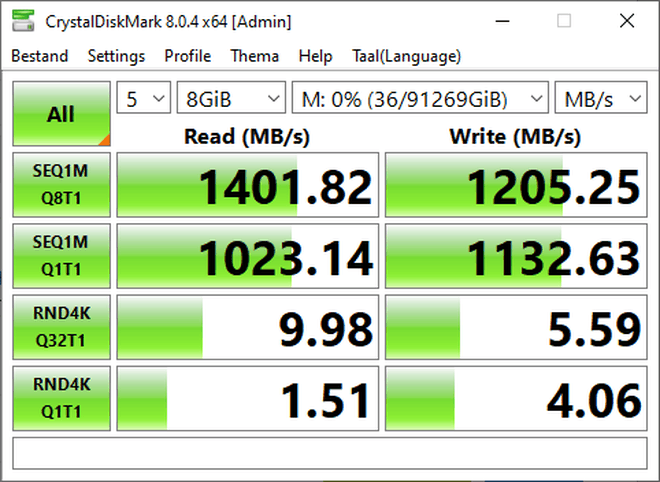660x482 pixels.
Task: Click the RND4K Q32T1 write result 5.59
Action: point(516,327)
